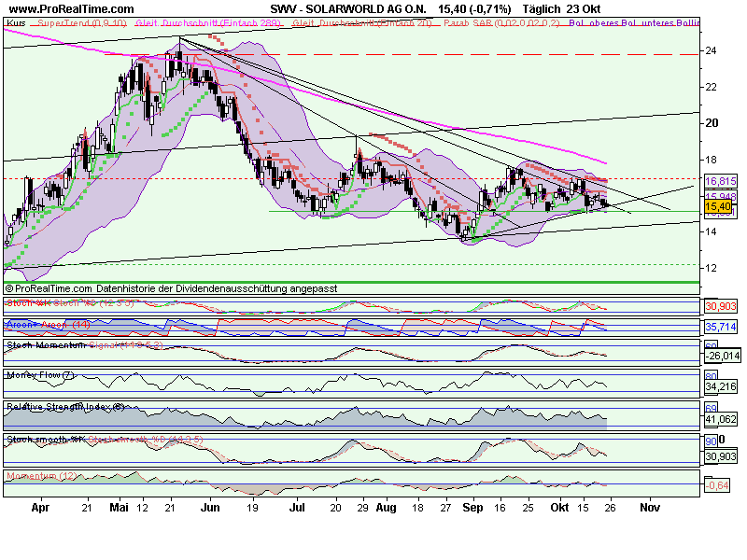The width and height of the screenshot is (747, 560).
Task: Select the Momentum (12) indicator label
Action: (41, 476)
